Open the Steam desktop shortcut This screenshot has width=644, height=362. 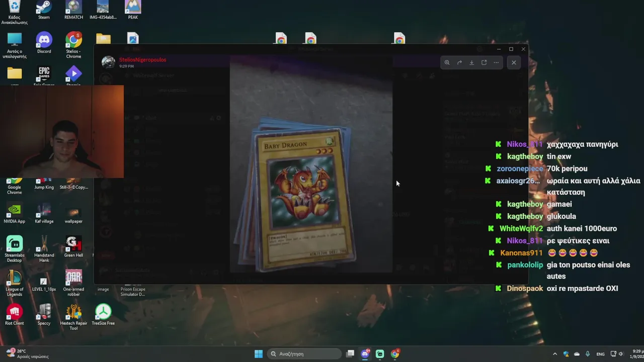44,10
